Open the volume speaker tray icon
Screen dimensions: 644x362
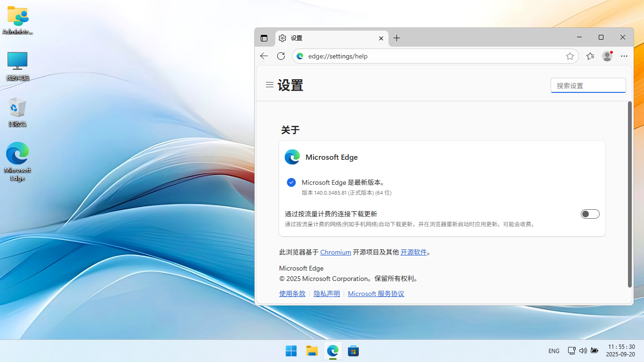point(583,351)
